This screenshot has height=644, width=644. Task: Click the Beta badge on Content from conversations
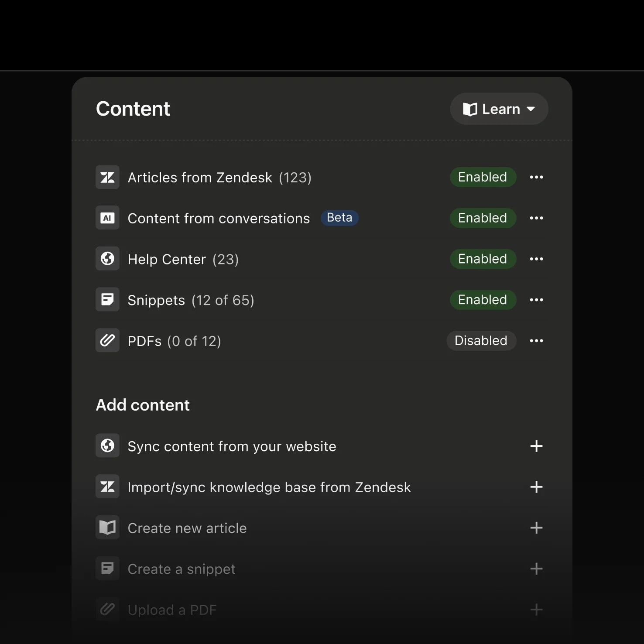point(339,217)
